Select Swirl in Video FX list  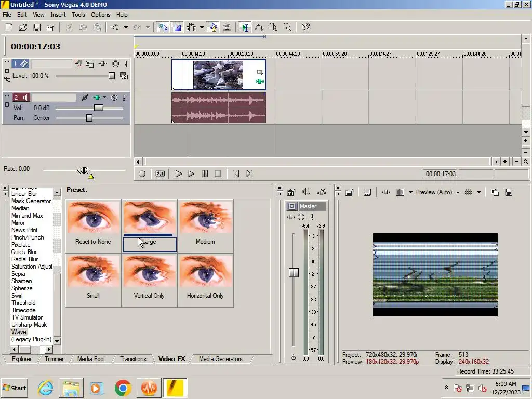click(17, 296)
